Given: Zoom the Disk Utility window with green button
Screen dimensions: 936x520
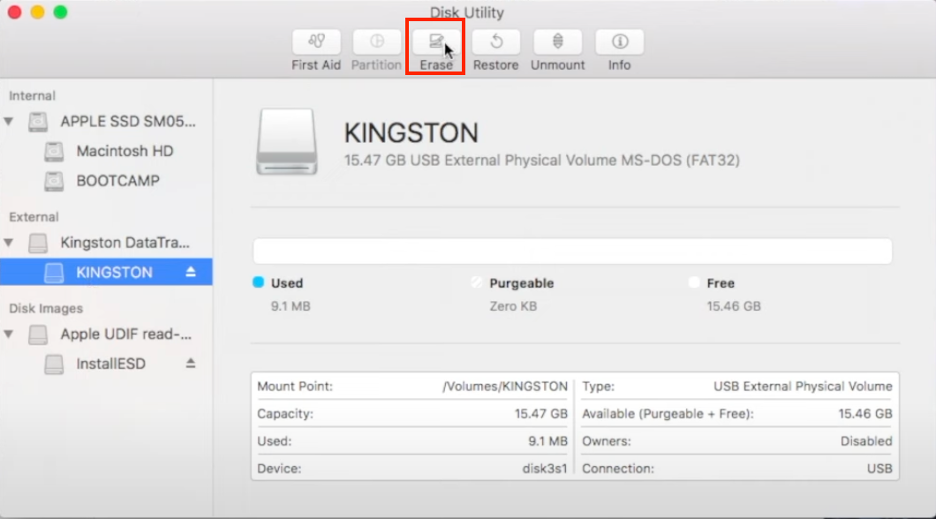Looking at the screenshot, I should 60,12.
